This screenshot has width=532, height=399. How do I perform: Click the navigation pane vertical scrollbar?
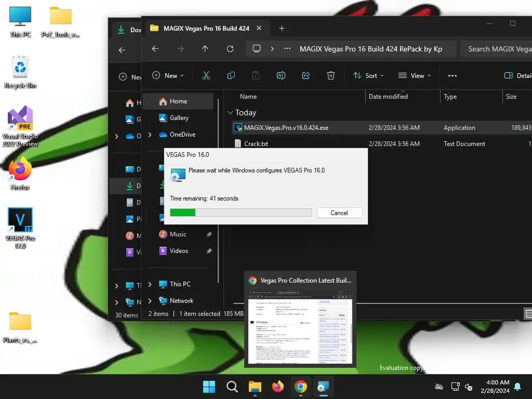pyautogui.click(x=218, y=191)
